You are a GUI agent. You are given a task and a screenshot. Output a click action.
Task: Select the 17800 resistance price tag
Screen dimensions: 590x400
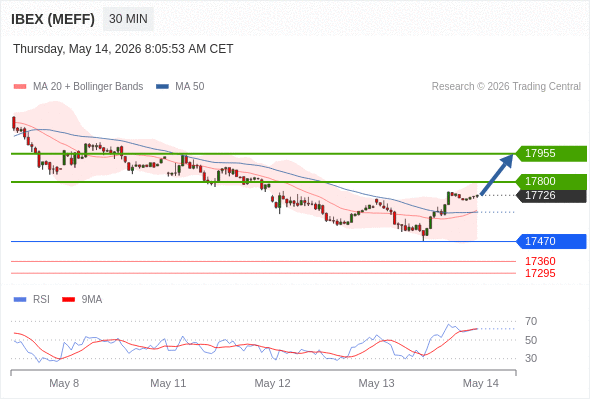(x=551, y=181)
